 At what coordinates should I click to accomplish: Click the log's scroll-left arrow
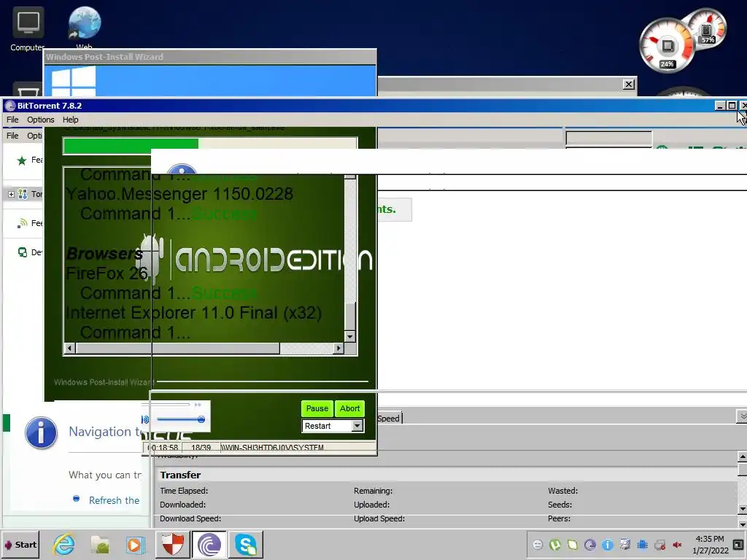(x=69, y=348)
